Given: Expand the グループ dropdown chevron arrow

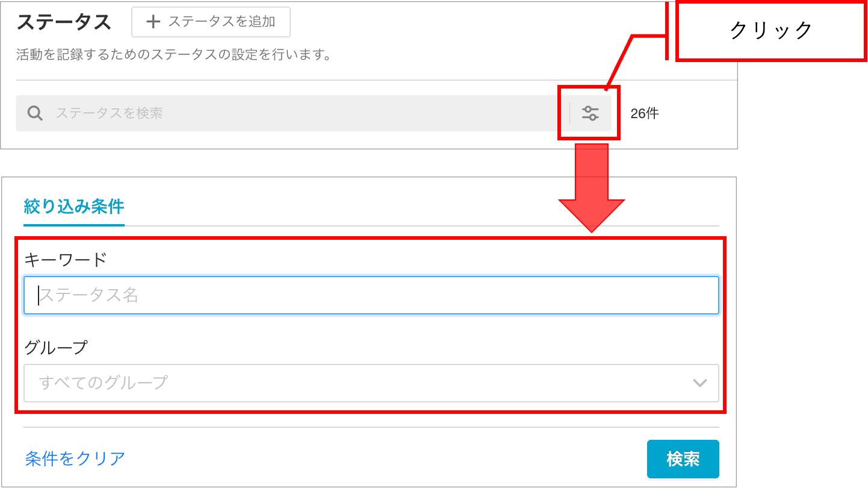Looking at the screenshot, I should click(x=699, y=383).
